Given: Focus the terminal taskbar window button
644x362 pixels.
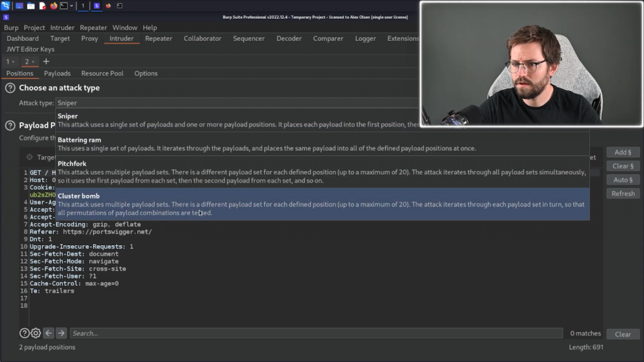Looking at the screenshot, I should pos(119,6).
